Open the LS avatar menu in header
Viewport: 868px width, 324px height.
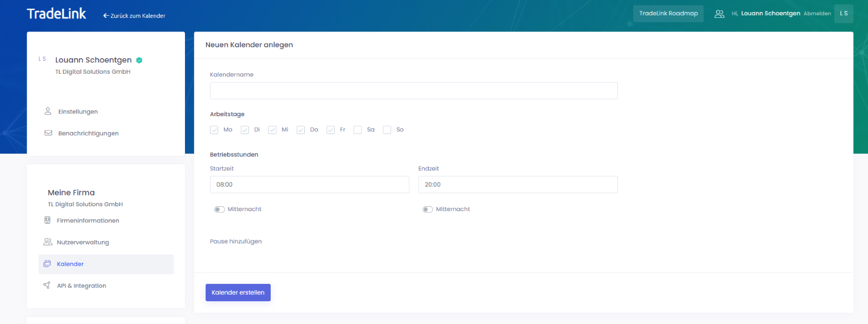(x=844, y=14)
